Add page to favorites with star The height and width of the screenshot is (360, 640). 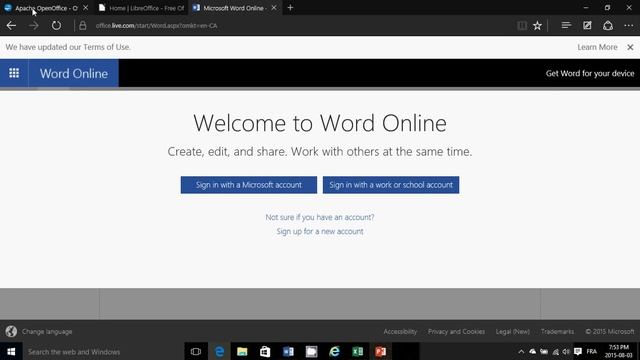click(538, 26)
